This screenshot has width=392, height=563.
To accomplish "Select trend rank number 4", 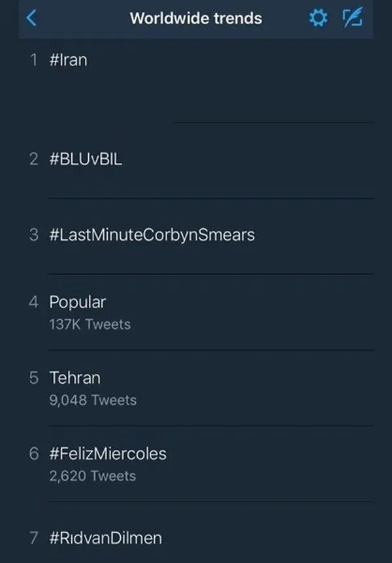I will (34, 302).
